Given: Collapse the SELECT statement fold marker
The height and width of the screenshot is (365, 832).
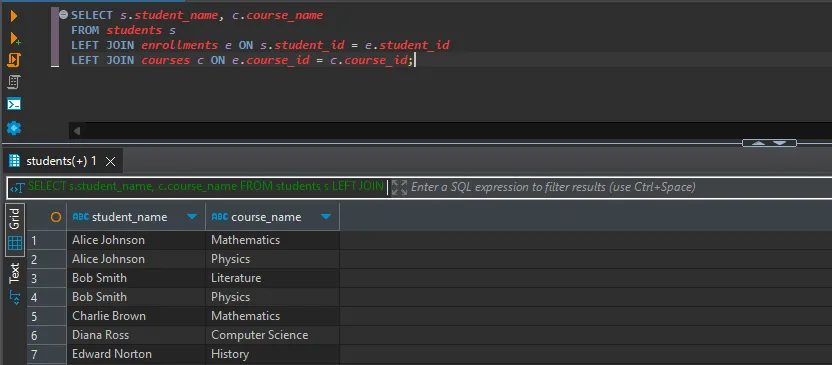Looking at the screenshot, I should 64,15.
